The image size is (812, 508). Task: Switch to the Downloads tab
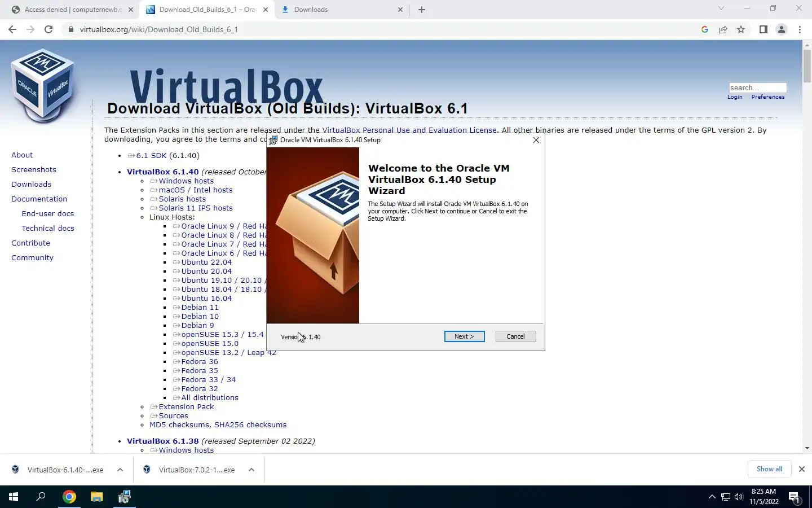click(342, 10)
